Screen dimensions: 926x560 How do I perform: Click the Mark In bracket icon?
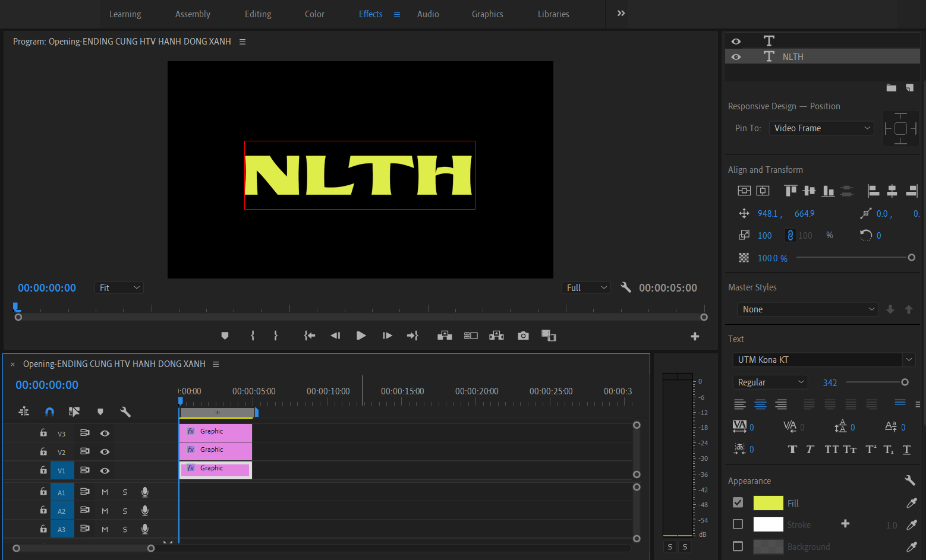(x=253, y=336)
